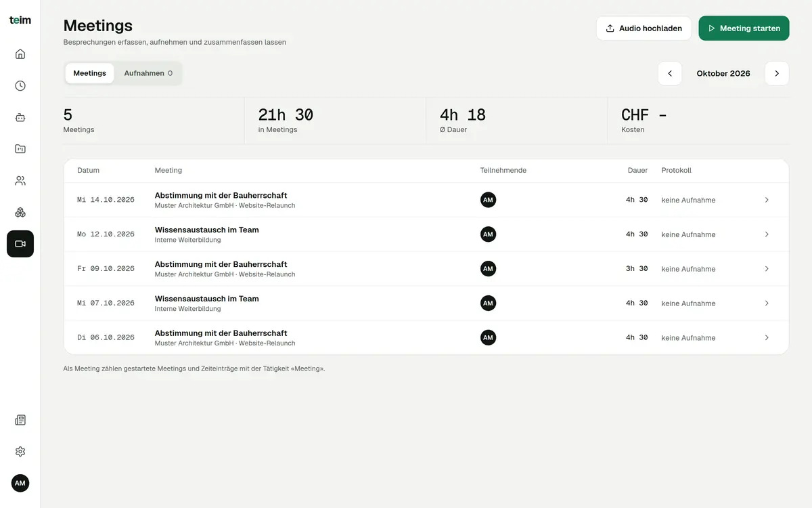Open the people contacts sidebar icon

pos(20,181)
